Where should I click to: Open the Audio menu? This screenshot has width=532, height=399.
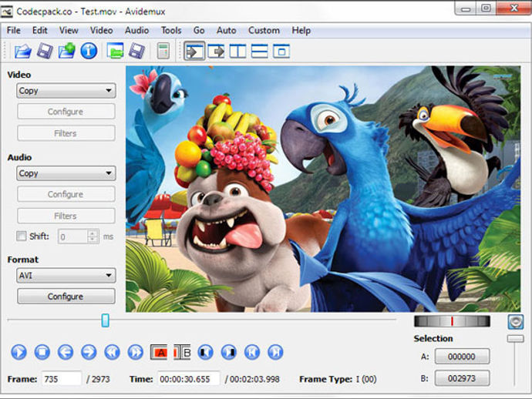136,31
